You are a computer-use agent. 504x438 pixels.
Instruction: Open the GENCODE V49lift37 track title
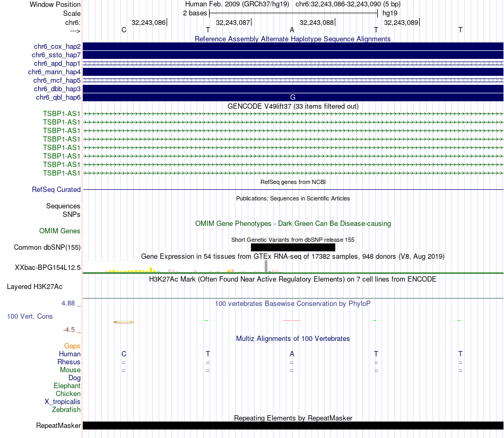point(293,107)
